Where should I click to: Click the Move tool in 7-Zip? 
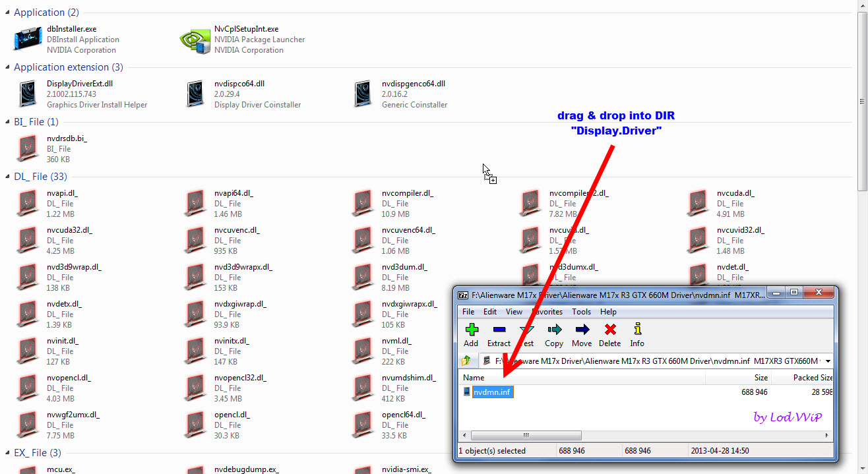(x=582, y=334)
